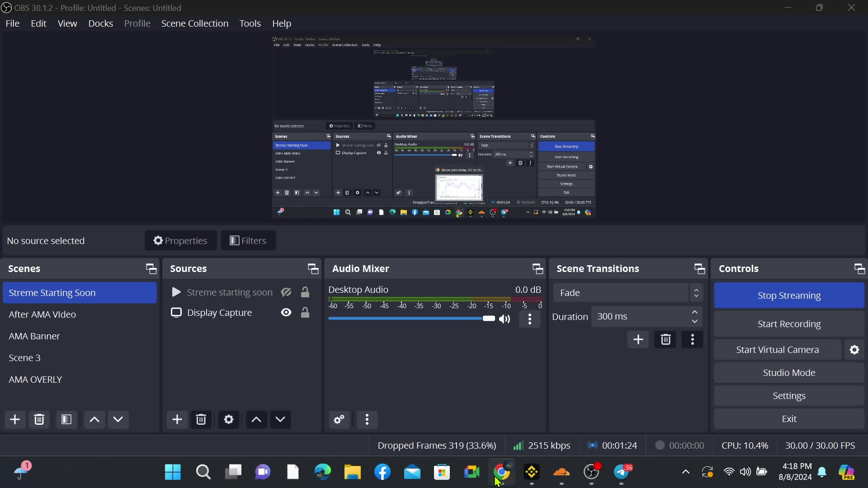The width and height of the screenshot is (868, 488).
Task: Expand the Fade transition dropdown
Action: coord(696,292)
